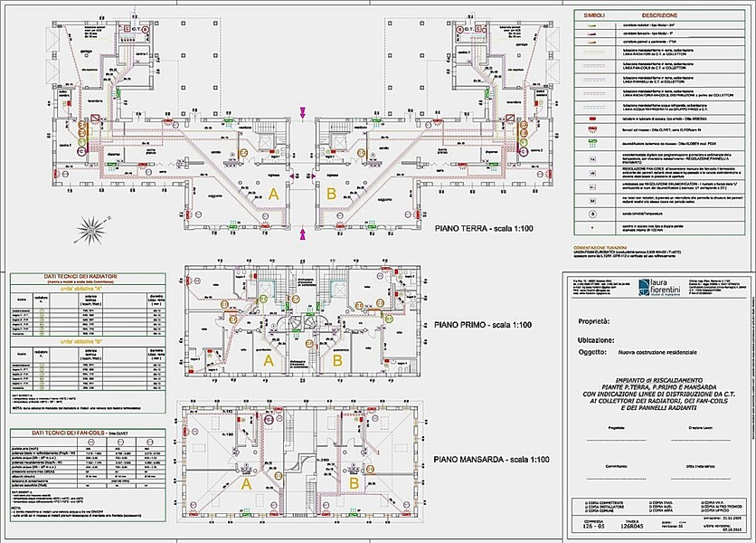This screenshot has height=543, width=756.
Task: Click the PIANO TERRA scala 1:100 label
Action: (x=485, y=229)
